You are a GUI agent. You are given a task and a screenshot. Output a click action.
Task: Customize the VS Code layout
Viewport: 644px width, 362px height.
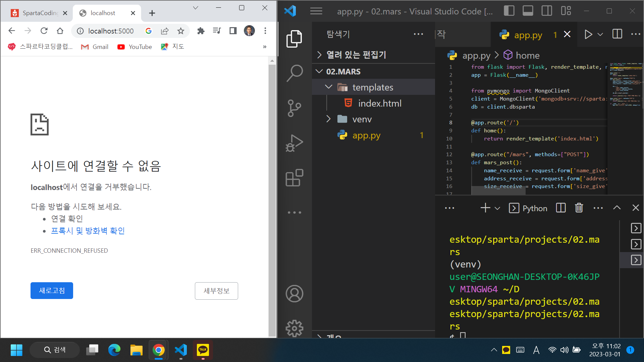(566, 11)
